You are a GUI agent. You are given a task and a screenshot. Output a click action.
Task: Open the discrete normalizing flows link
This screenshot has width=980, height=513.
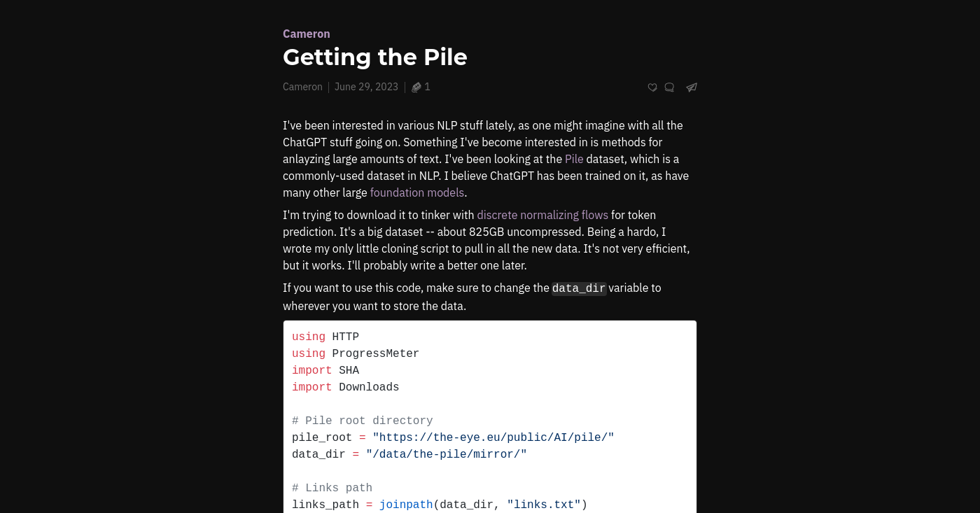[x=542, y=215]
